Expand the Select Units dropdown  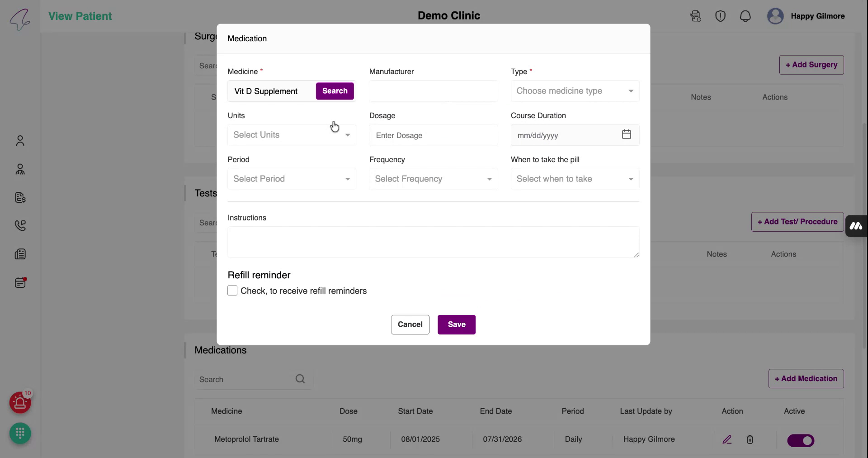[291, 134]
